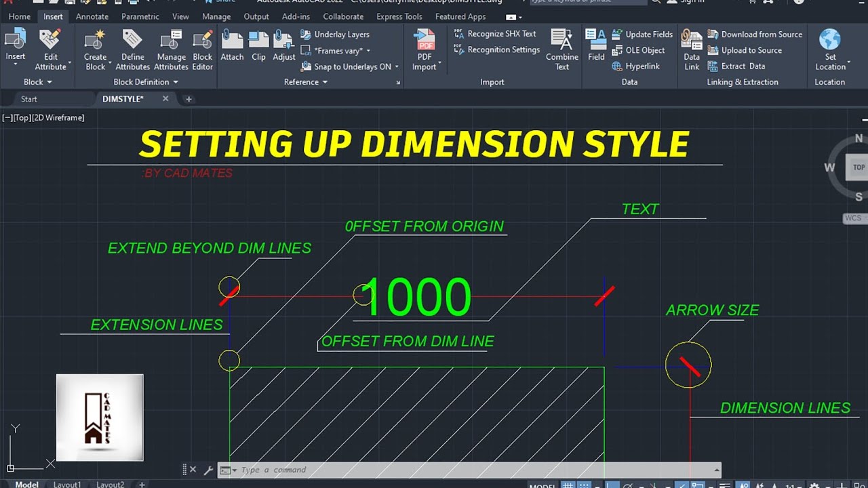Open Recognition Settings
Image resolution: width=868 pixels, height=488 pixels.
pyautogui.click(x=497, y=49)
